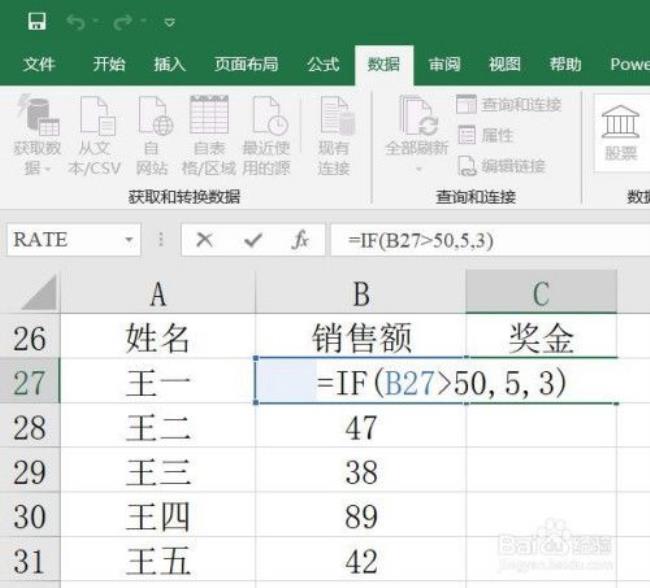Open the 帮助 tab
Screen dimensions: 650x588
(565, 64)
